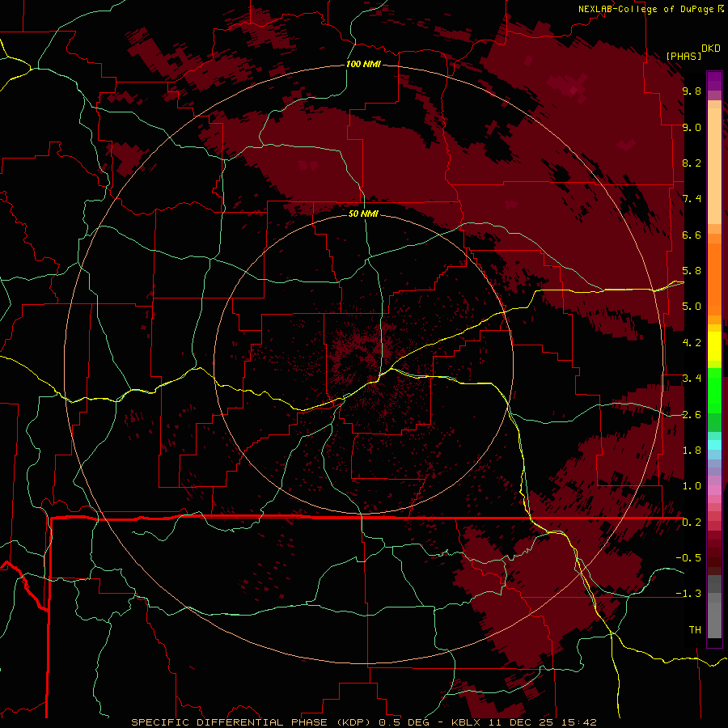Click the 8.2 legend value
The image size is (728, 728).
[x=692, y=163]
